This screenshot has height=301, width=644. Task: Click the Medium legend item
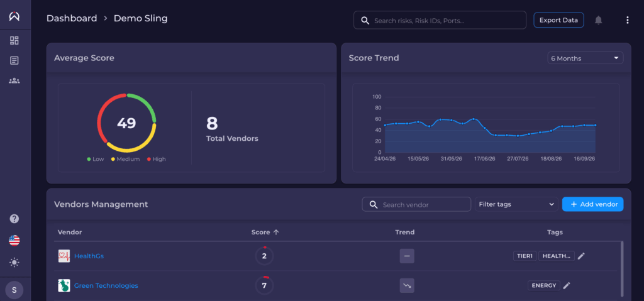tap(125, 159)
